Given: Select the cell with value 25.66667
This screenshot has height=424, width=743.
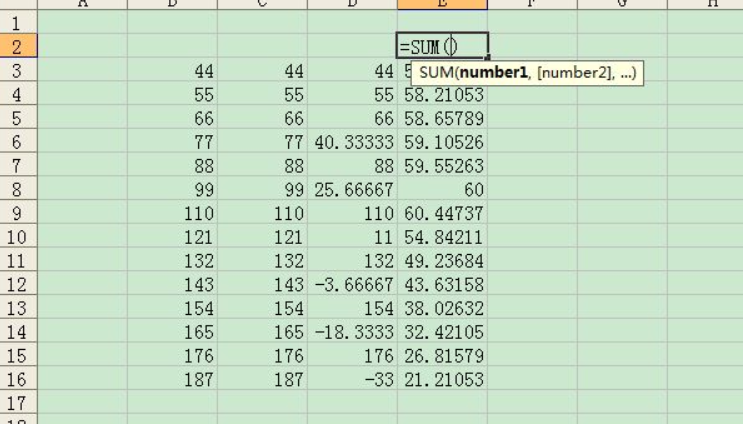Looking at the screenshot, I should 352,188.
